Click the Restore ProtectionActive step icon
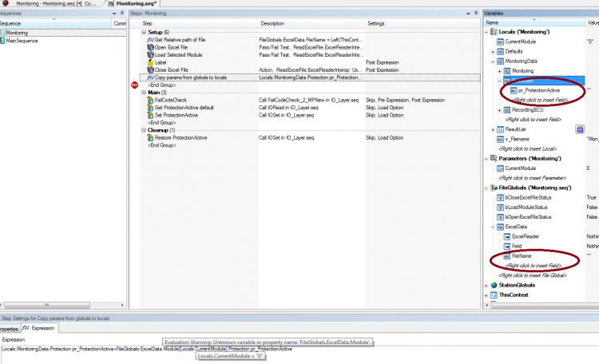Viewport: 599px width, 364px height. click(x=150, y=137)
